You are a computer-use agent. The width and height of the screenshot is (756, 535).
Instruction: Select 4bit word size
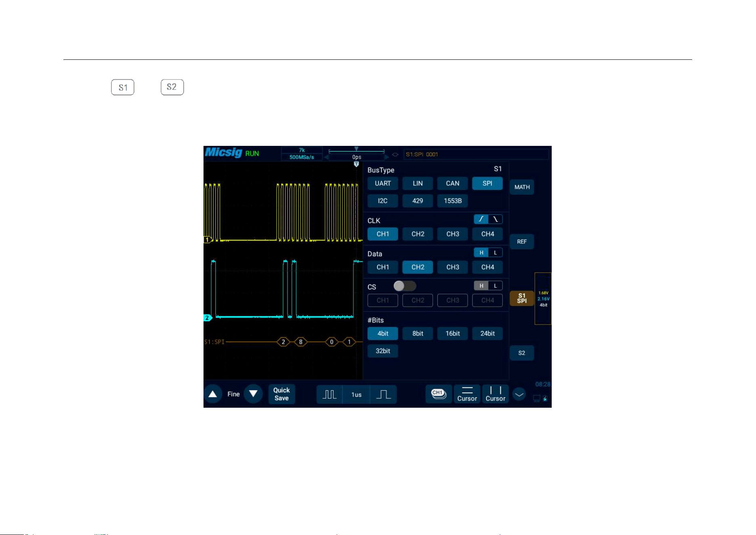tap(382, 333)
